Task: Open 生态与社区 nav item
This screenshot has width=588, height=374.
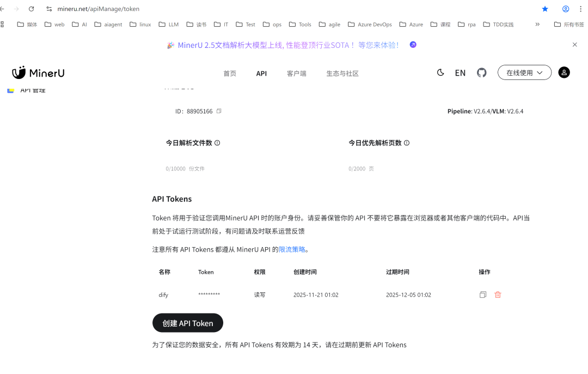Action: coord(342,73)
